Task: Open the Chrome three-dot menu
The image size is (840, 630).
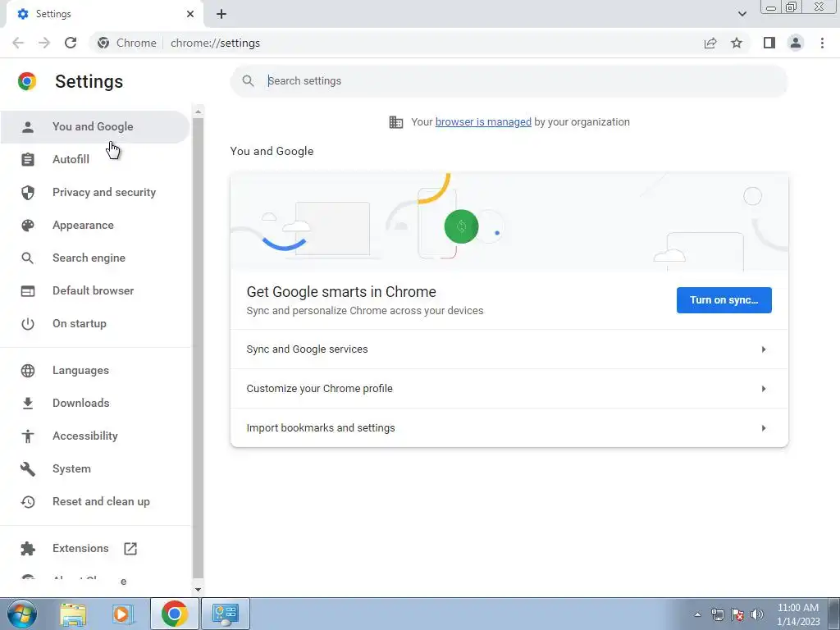Action: 822,43
